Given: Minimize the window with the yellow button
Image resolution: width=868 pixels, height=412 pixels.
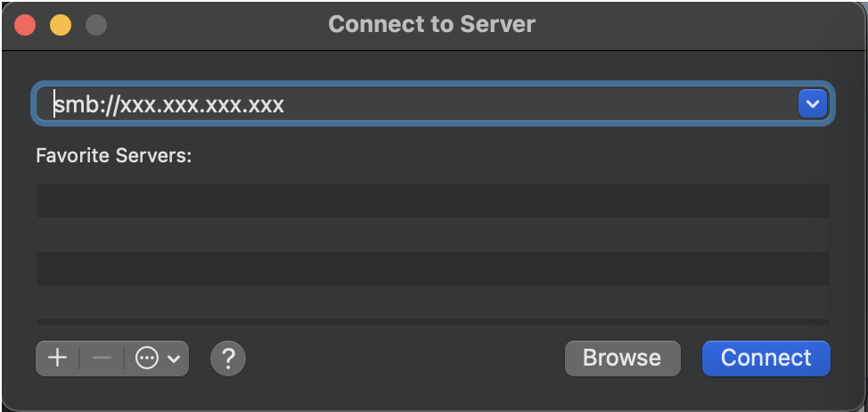Looking at the screenshot, I should pos(61,26).
